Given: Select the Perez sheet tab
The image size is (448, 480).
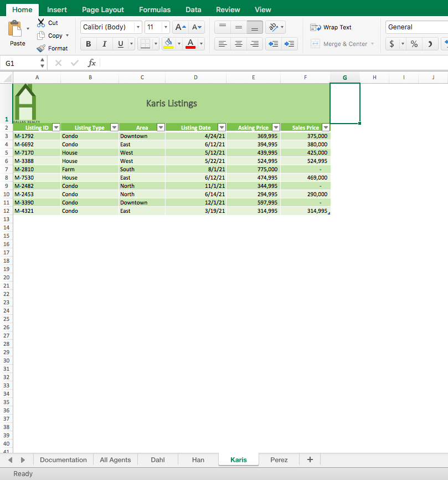Looking at the screenshot, I should pos(279,459).
